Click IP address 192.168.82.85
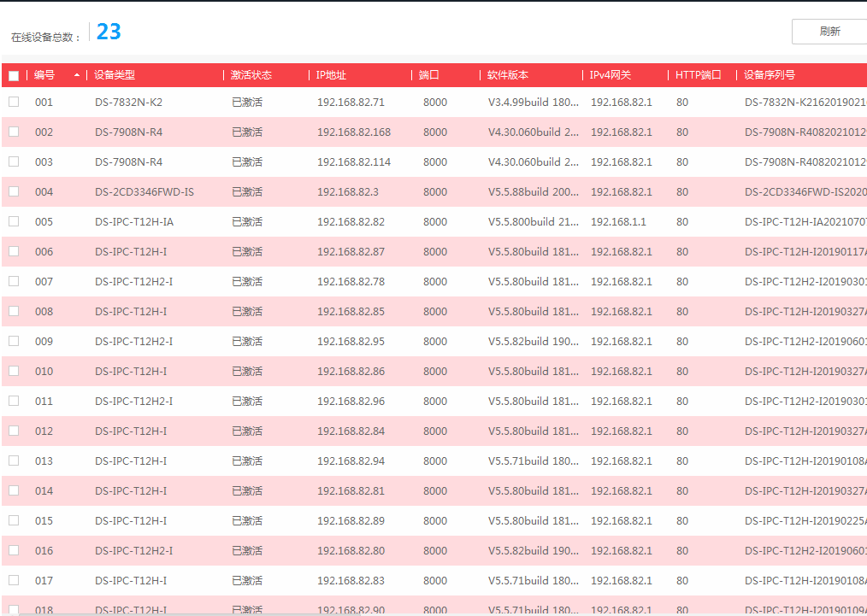The image size is (867, 616). click(351, 311)
